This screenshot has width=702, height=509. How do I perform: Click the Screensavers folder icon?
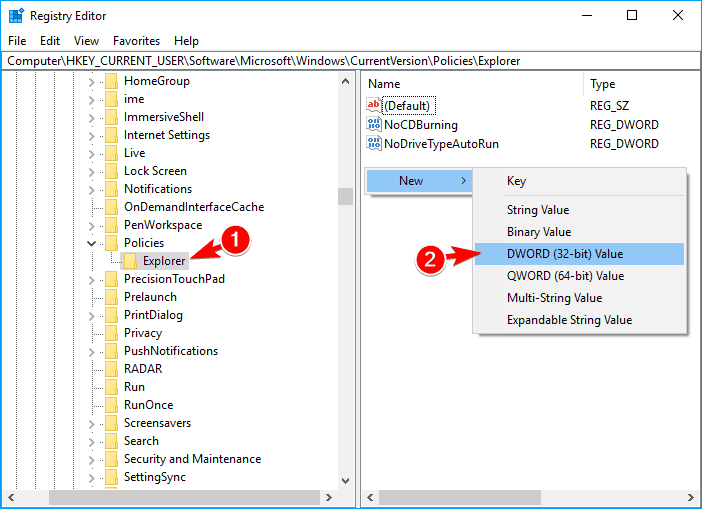pos(111,423)
